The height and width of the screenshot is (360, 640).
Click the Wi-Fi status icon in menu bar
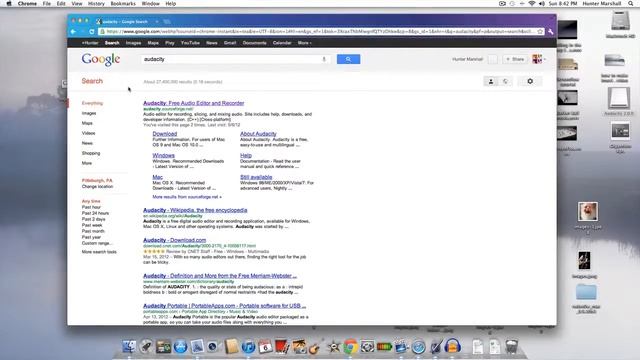point(531,4)
